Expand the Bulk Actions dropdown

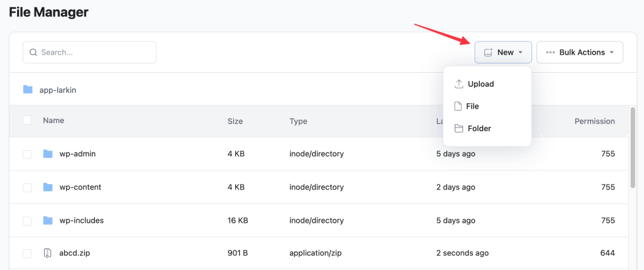(x=579, y=52)
